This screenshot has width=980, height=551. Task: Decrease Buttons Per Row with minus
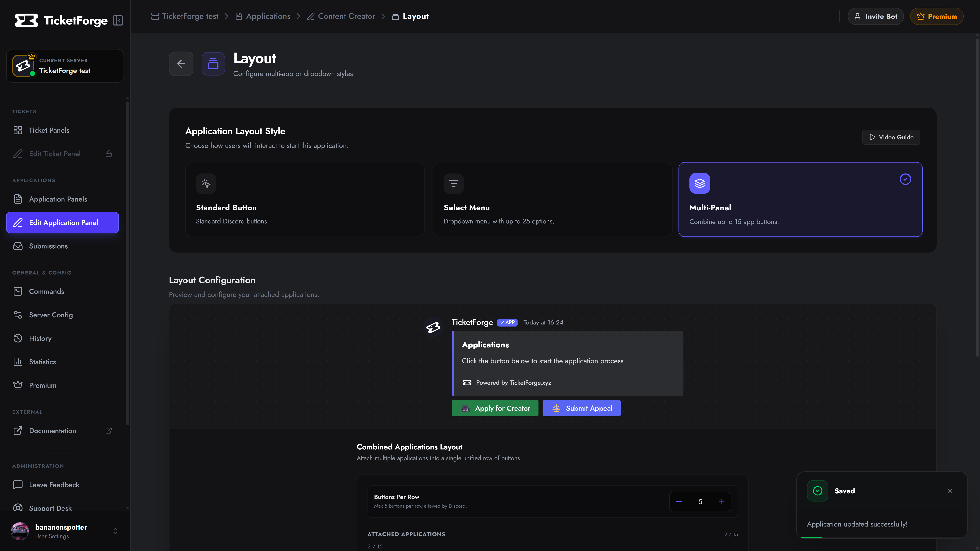[679, 502]
